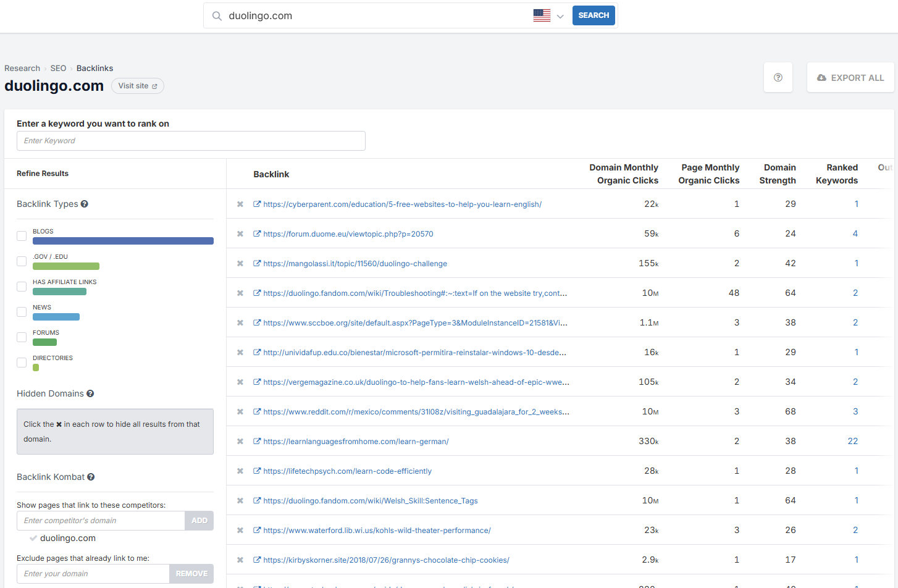
Task: Hide the mangolassi.it row using X icon
Action: (240, 264)
